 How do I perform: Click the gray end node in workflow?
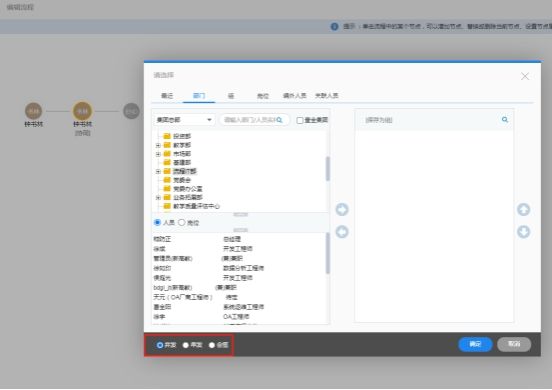click(131, 111)
